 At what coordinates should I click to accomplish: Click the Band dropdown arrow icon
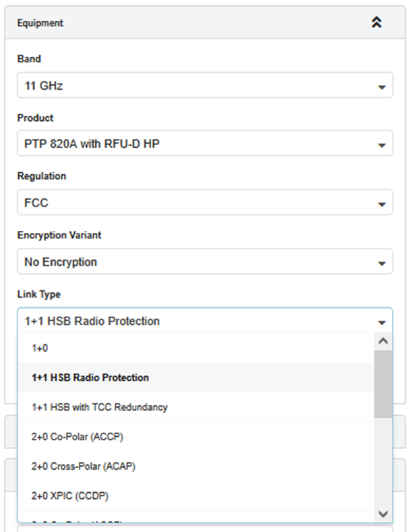coord(382,87)
